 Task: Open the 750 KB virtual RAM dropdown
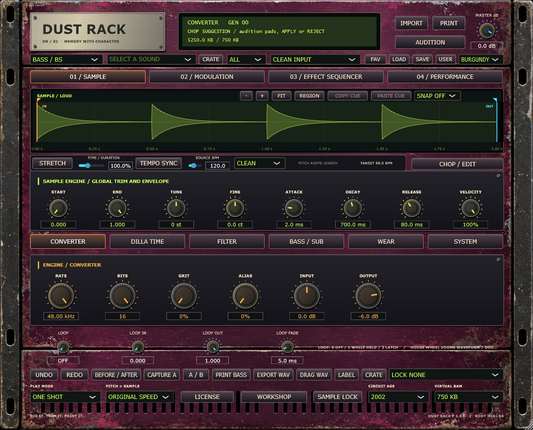point(468,397)
